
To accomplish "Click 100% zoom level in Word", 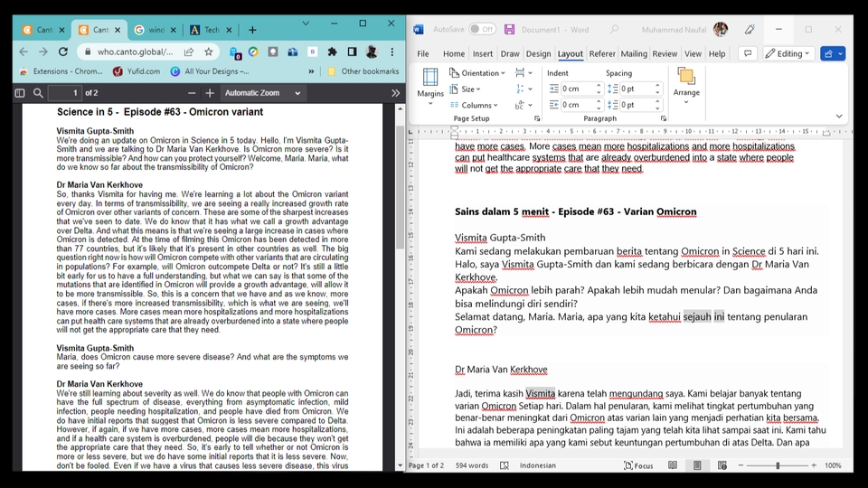I will click(x=833, y=466).
